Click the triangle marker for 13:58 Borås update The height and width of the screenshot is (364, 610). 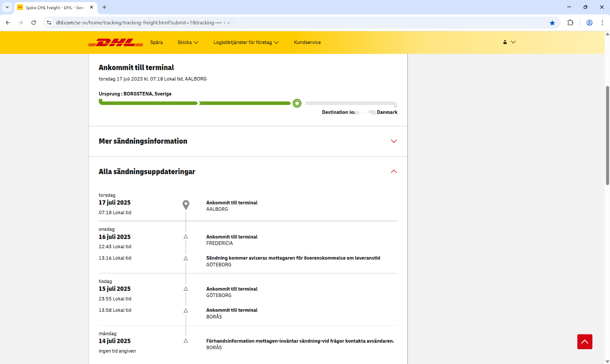[186, 310]
